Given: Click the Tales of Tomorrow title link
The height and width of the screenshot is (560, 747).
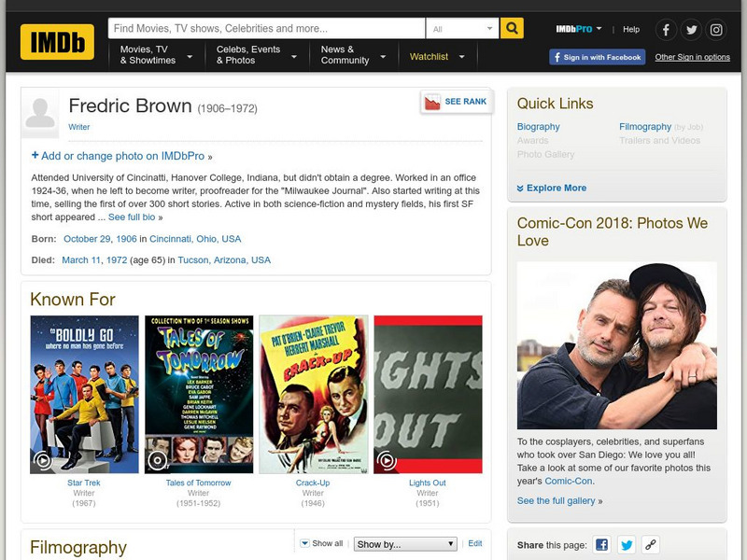Looking at the screenshot, I should click(198, 483).
